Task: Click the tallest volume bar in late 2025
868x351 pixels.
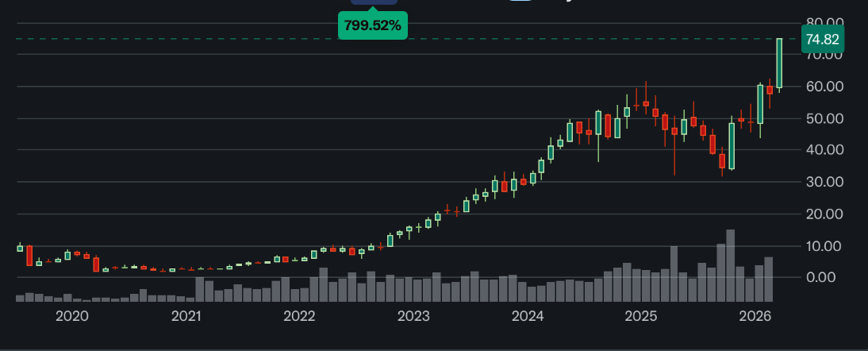Action: (730, 265)
